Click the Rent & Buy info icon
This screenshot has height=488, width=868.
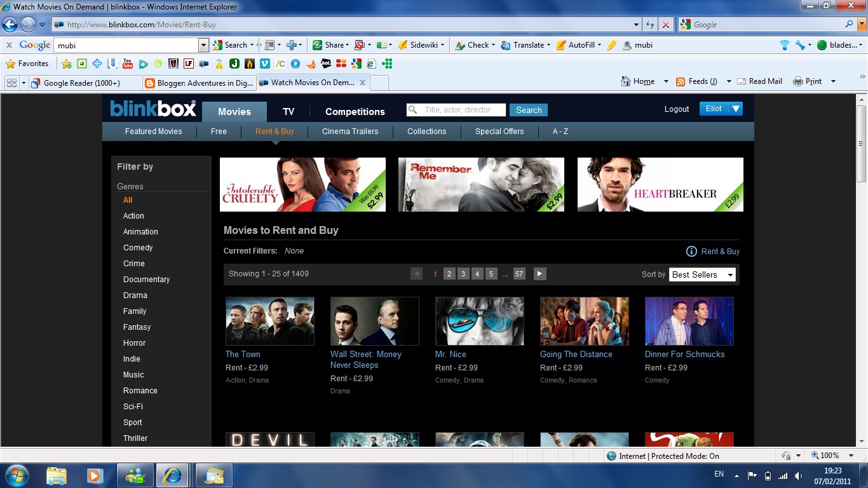(x=691, y=251)
